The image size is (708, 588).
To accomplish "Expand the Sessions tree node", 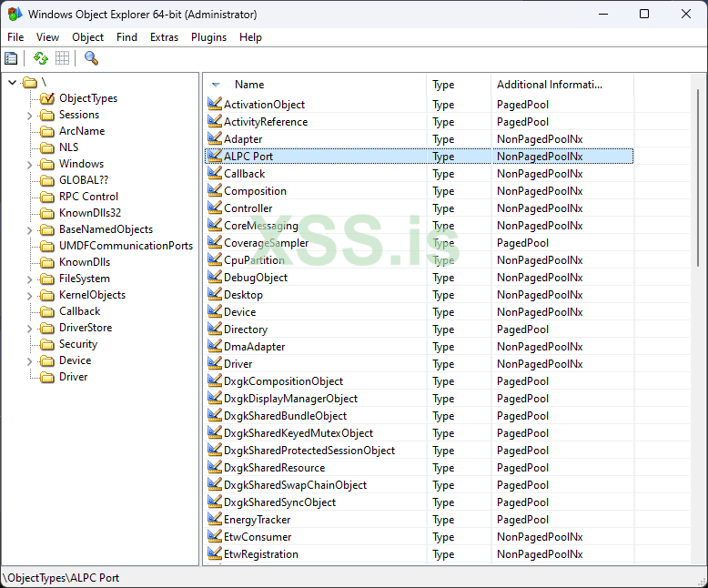I will pos(29,116).
